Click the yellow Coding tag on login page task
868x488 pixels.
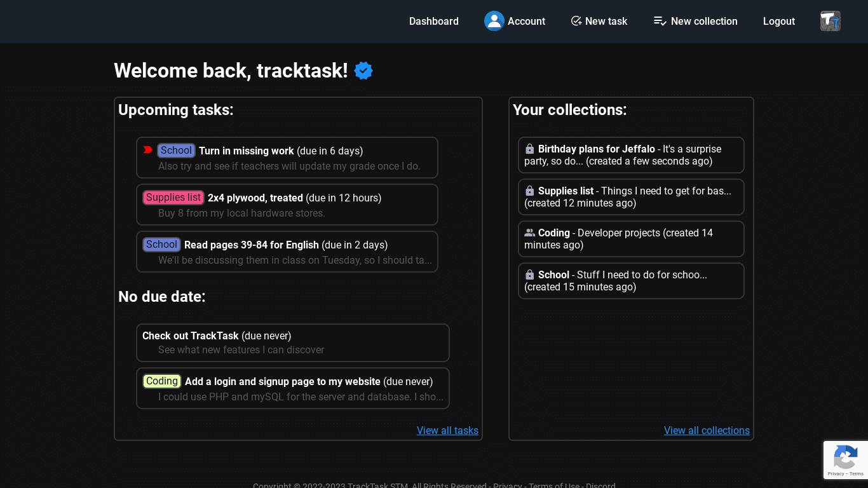(162, 381)
